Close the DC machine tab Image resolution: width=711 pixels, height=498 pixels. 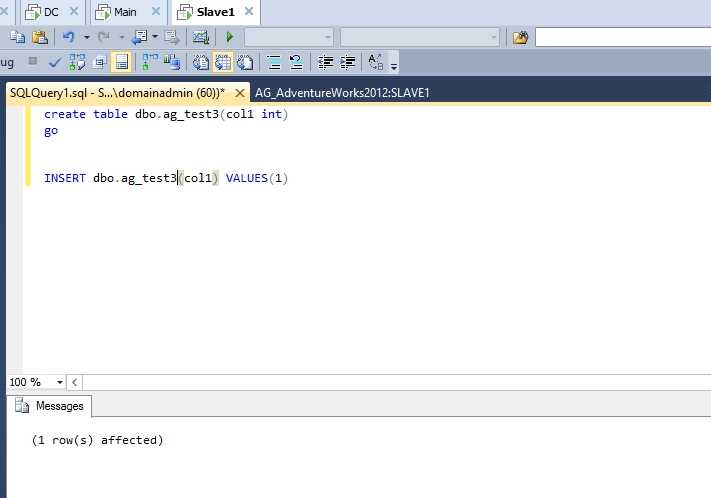[x=74, y=11]
